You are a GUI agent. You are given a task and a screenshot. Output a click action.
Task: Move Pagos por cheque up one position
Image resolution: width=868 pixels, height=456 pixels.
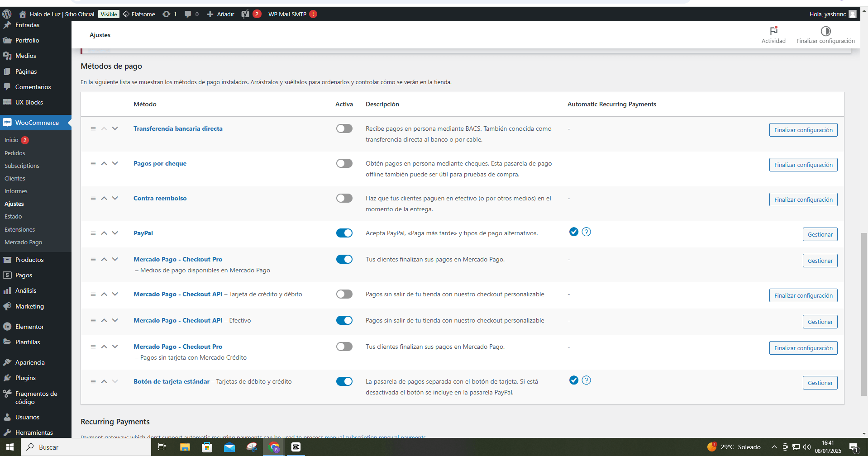pos(104,164)
